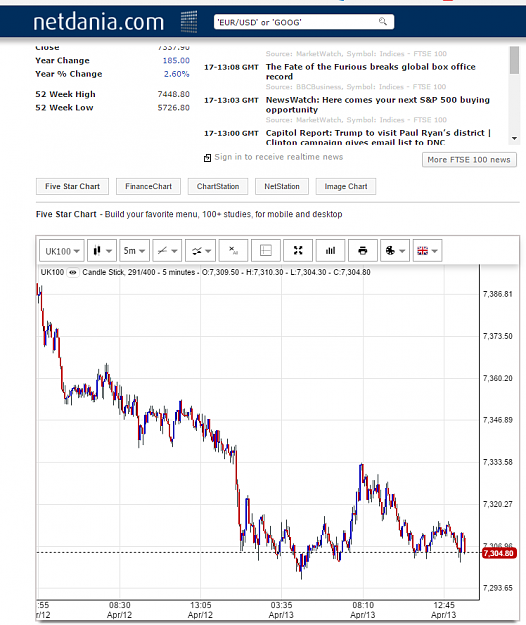Click the netdania grid logo icon
Image resolution: width=526 pixels, height=625 pixels.
click(x=189, y=22)
